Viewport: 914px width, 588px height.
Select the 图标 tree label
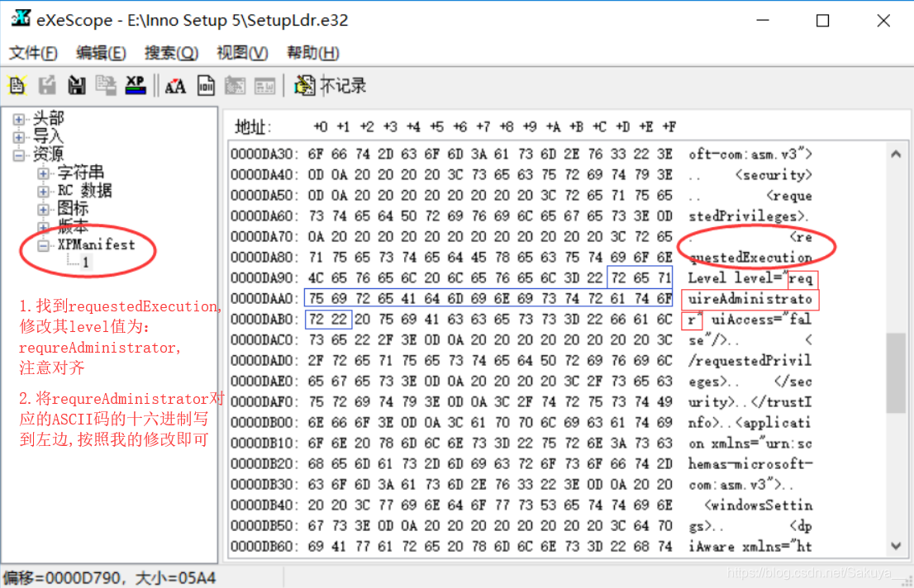coord(73,208)
